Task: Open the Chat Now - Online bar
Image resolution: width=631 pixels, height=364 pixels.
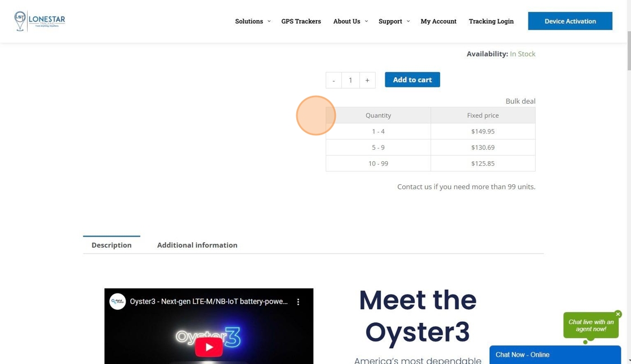Action: pyautogui.click(x=555, y=355)
